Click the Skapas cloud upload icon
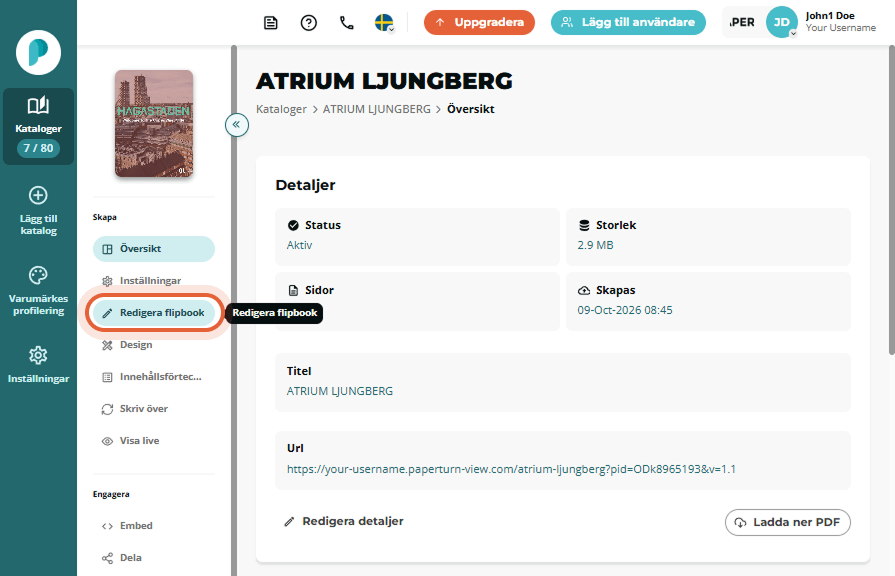This screenshot has height=576, width=895. pyautogui.click(x=584, y=291)
